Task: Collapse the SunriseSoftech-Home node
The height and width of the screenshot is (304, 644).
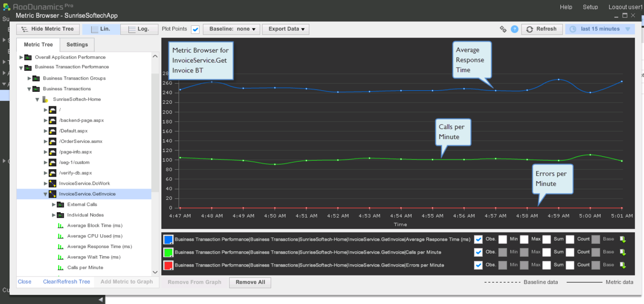Action: point(37,100)
